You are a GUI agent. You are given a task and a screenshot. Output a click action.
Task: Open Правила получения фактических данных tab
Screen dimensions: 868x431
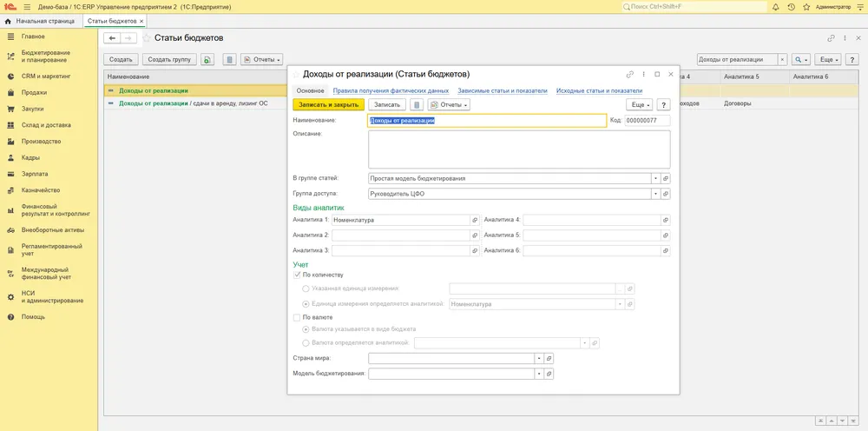(391, 91)
